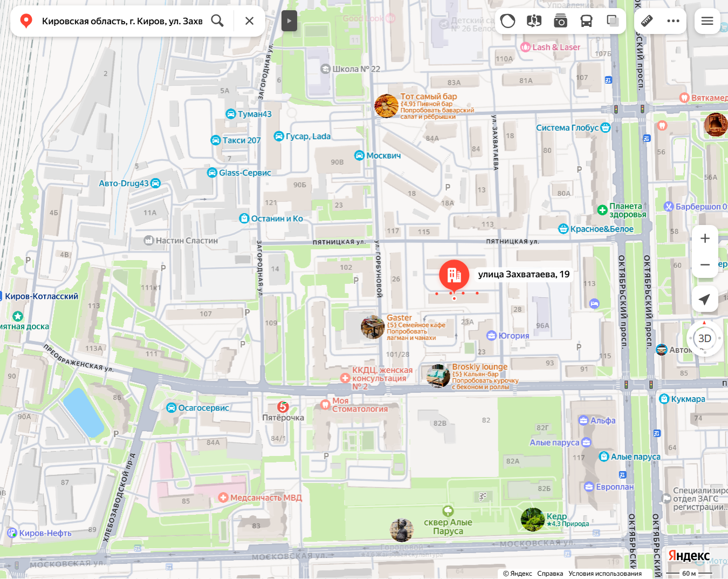Screen dimensions: 728x579
Task: Select the Broskiy lounge label
Action: (479, 367)
